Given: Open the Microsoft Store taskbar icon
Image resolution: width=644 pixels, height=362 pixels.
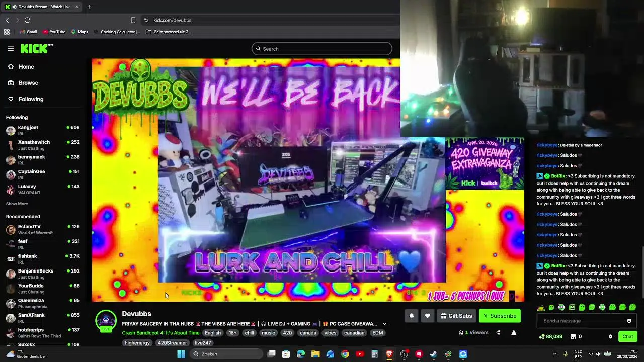Looking at the screenshot, I should pyautogui.click(x=286, y=354).
